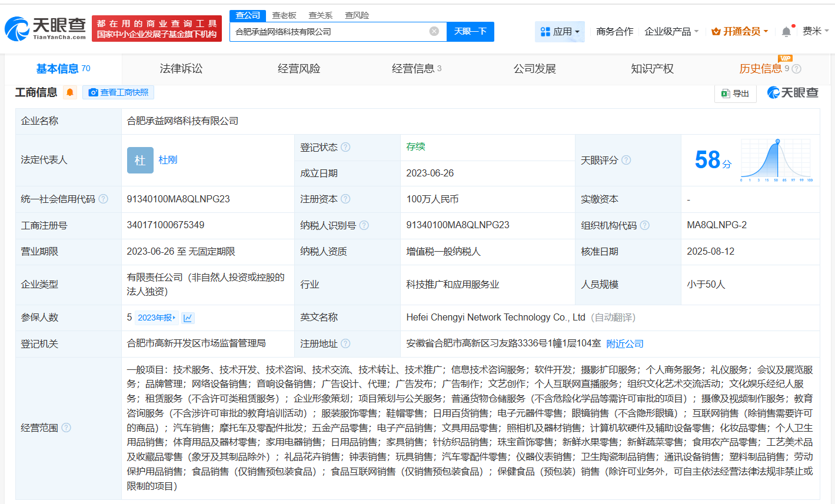
Task: Select the 查风险 search tab
Action: [357, 15]
